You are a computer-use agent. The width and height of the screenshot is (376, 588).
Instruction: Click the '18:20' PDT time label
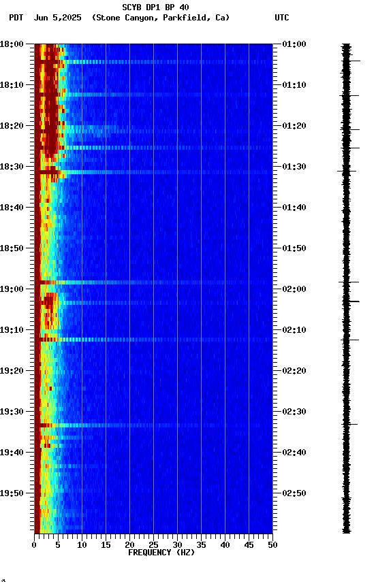point(12,126)
